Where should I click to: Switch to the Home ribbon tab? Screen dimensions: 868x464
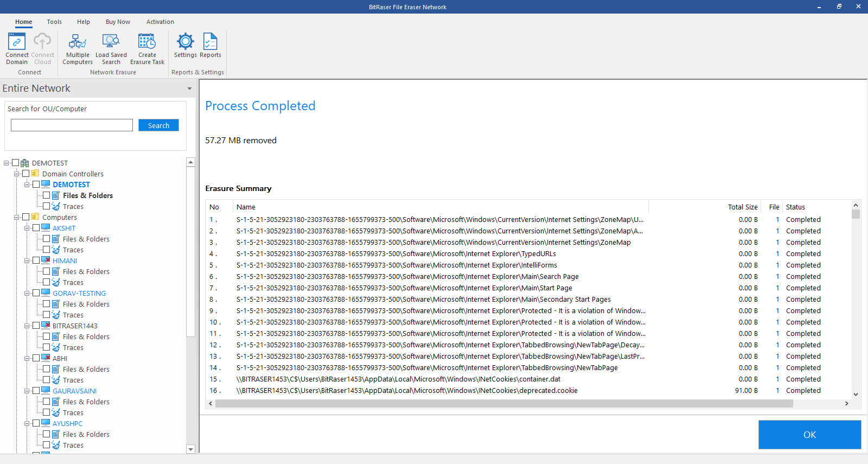pyautogui.click(x=23, y=22)
